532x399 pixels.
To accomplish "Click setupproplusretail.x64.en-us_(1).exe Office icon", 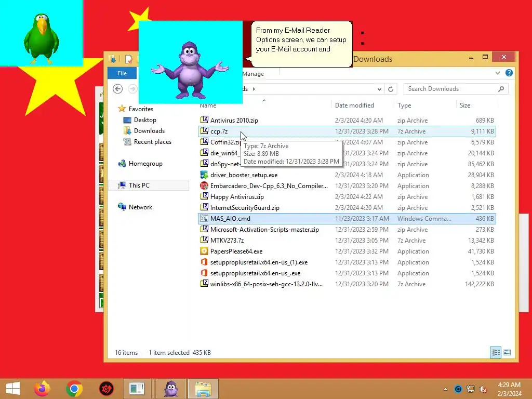I will point(204,262).
